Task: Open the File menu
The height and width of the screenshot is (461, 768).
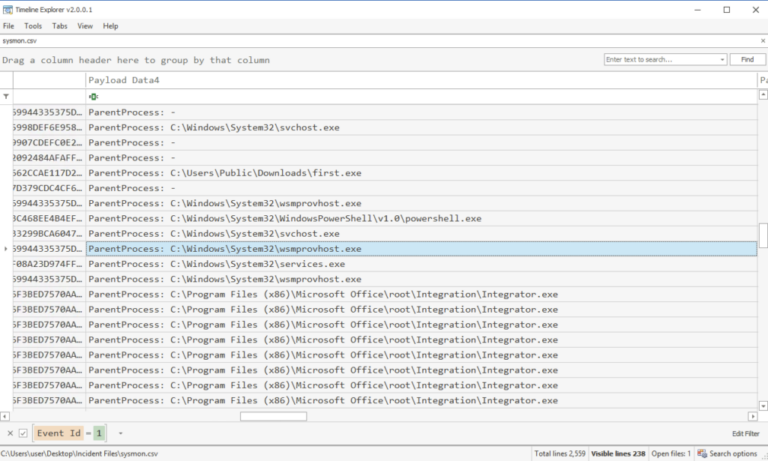Action: coord(9,26)
